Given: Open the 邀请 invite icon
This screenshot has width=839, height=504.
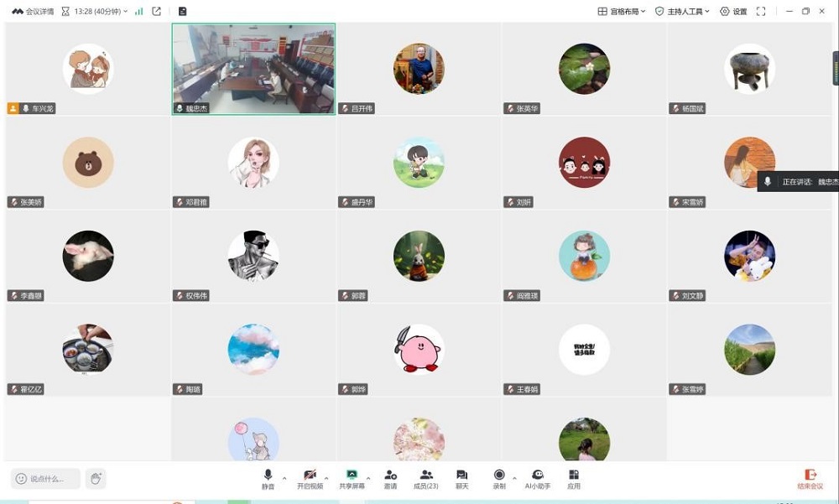Looking at the screenshot, I should [390, 478].
